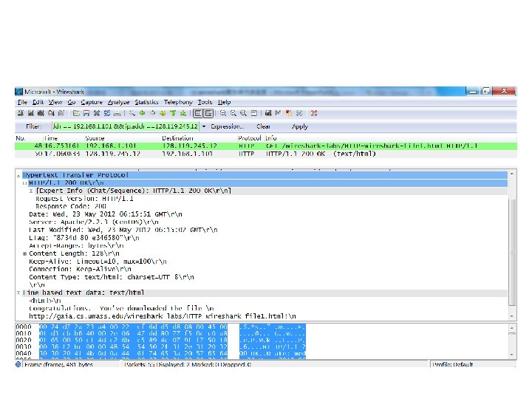Expand the Content Length field

[24, 253]
